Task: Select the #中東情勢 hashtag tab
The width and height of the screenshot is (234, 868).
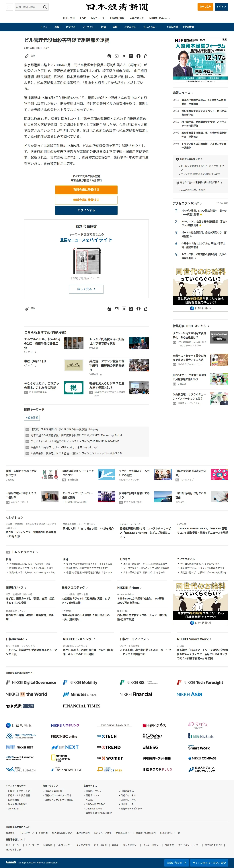Action: (188, 27)
